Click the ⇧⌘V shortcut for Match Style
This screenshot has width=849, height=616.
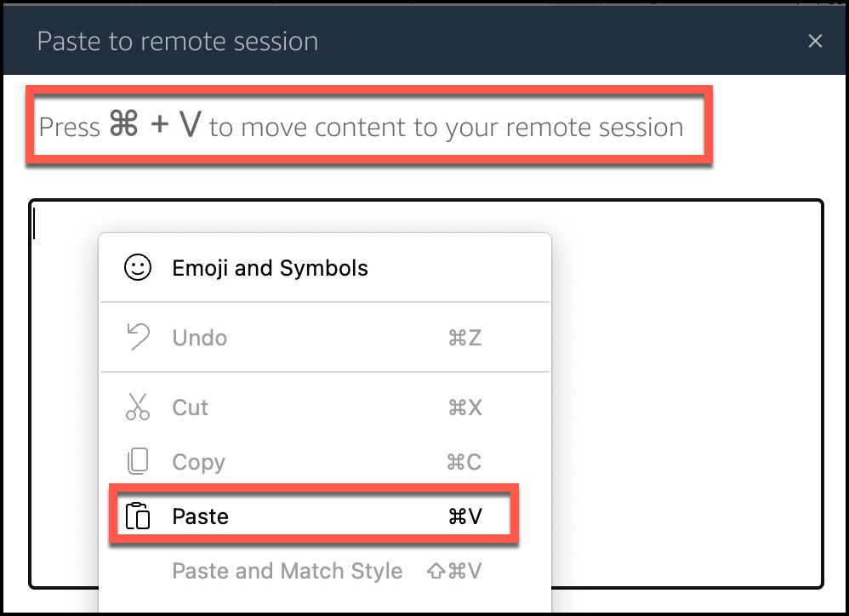click(454, 571)
